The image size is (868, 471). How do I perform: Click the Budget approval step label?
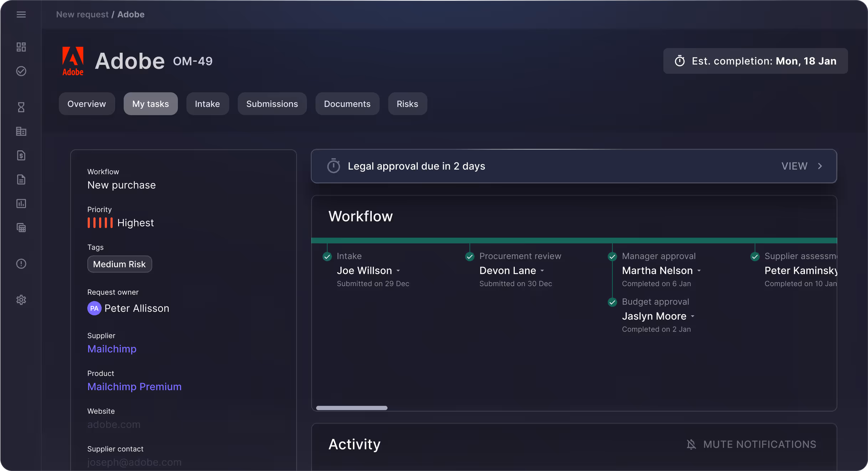pyautogui.click(x=655, y=302)
